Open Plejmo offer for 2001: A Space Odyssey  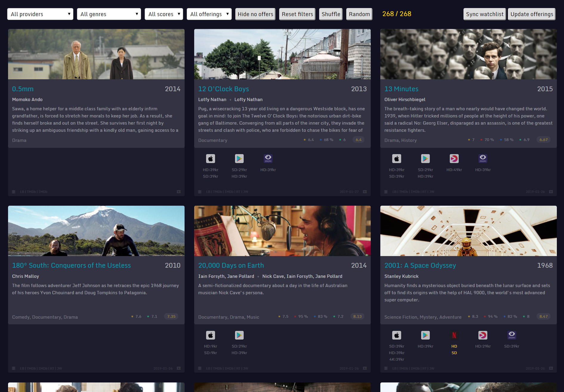coord(512,335)
